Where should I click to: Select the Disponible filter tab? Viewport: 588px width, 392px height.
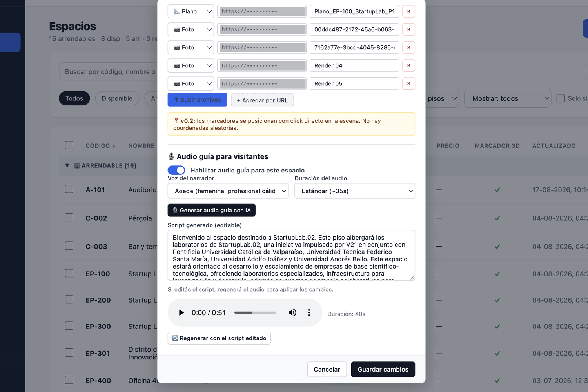coord(117,98)
